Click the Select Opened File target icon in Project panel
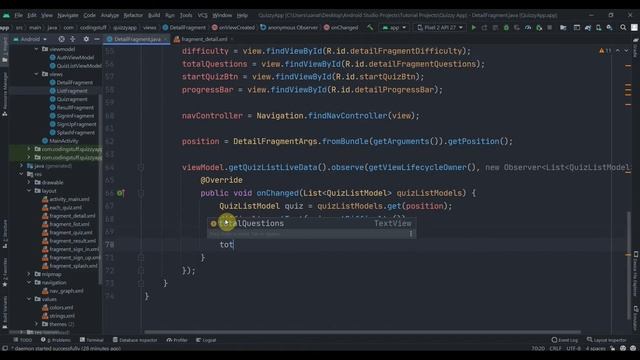640x360 pixels. tap(61, 39)
